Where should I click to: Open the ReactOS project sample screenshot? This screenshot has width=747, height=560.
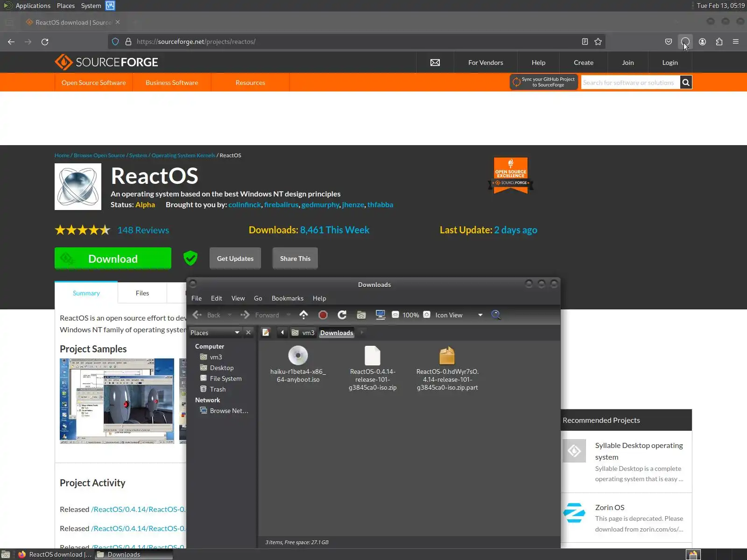point(117,401)
